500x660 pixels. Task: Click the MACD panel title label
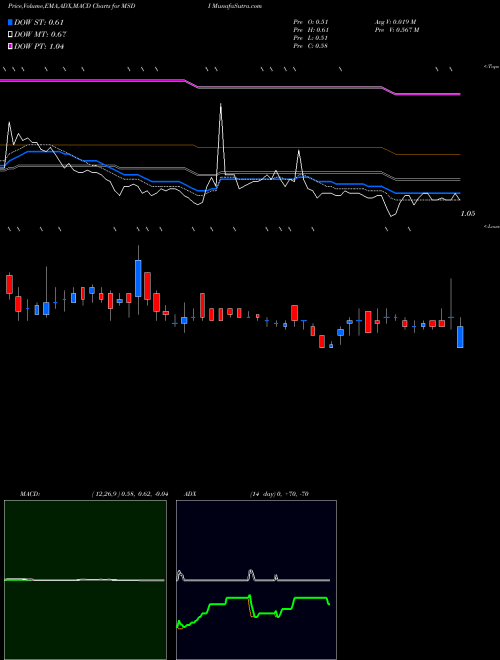pos(30,494)
